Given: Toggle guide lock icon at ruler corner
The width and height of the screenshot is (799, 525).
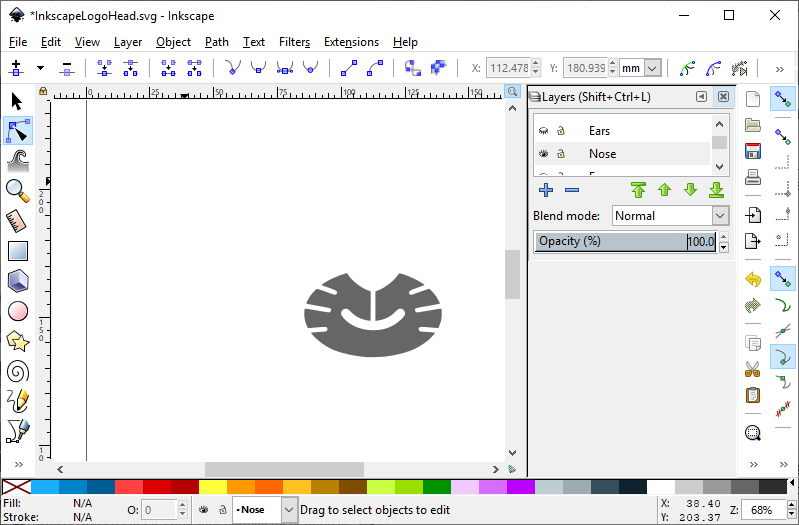Looking at the screenshot, I should [x=43, y=91].
